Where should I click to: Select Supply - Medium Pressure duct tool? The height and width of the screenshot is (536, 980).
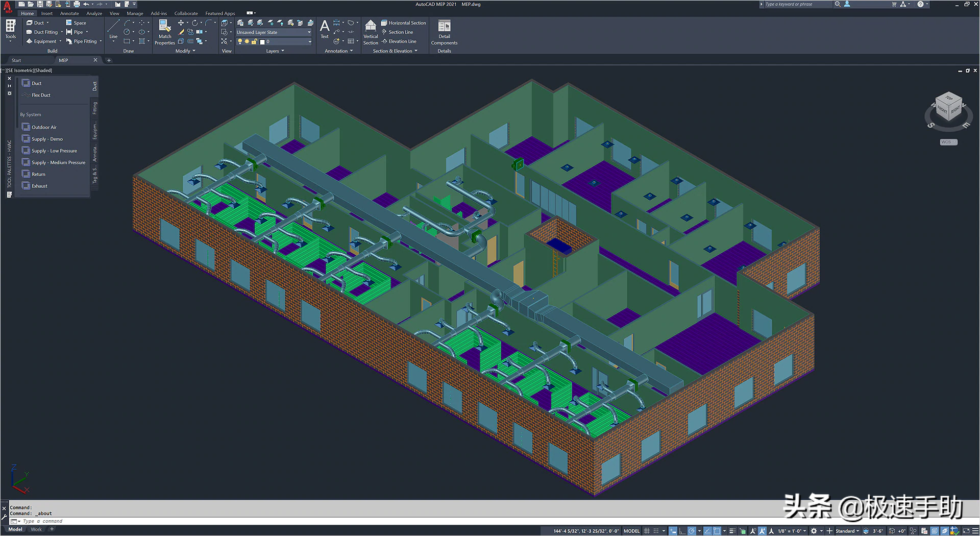coord(58,163)
